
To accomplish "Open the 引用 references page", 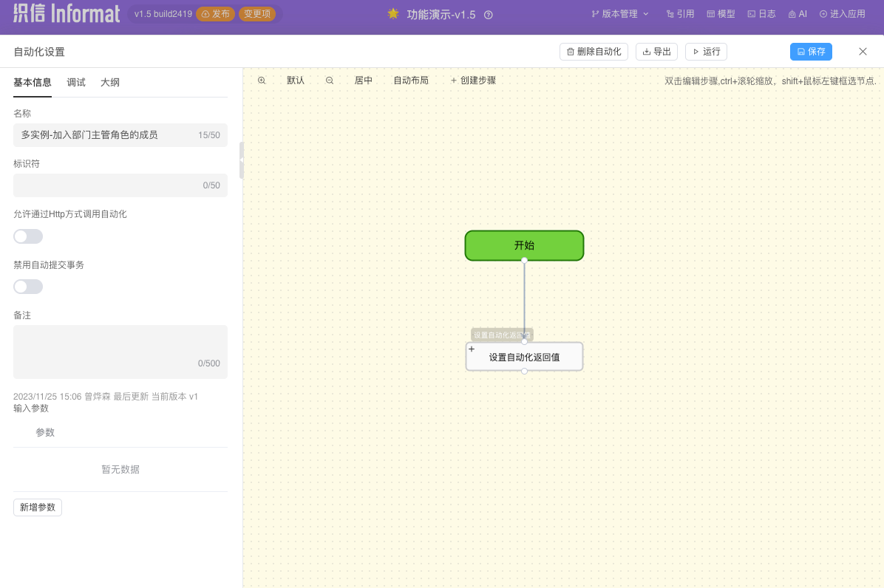I will click(680, 14).
